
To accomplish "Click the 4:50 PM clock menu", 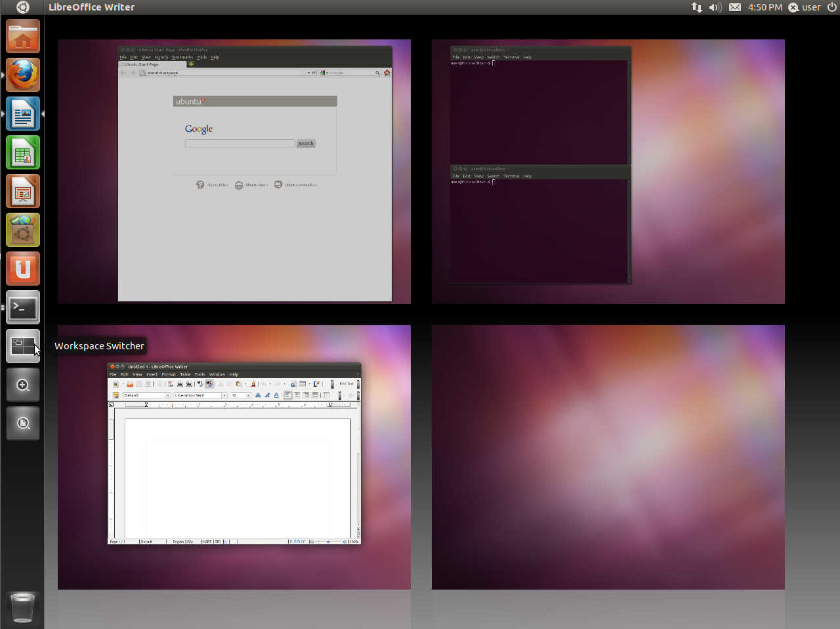I will 765,7.
